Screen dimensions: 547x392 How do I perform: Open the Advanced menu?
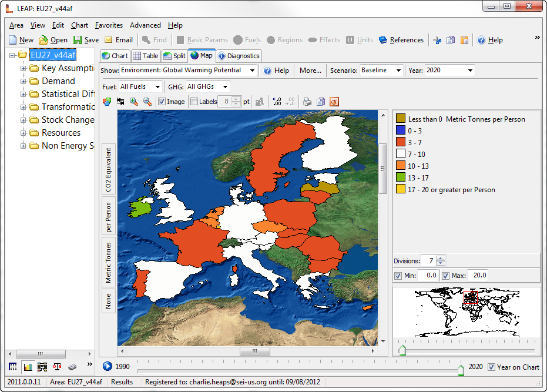145,25
